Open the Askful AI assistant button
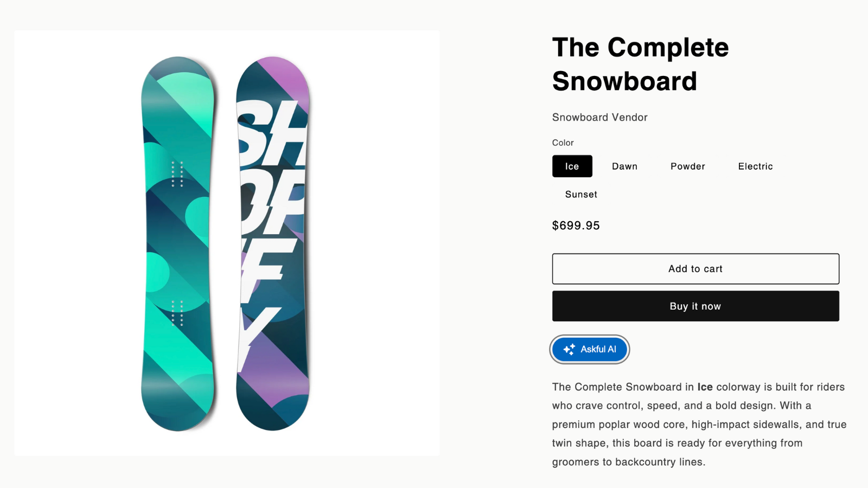Image resolution: width=868 pixels, height=488 pixels. (x=590, y=350)
